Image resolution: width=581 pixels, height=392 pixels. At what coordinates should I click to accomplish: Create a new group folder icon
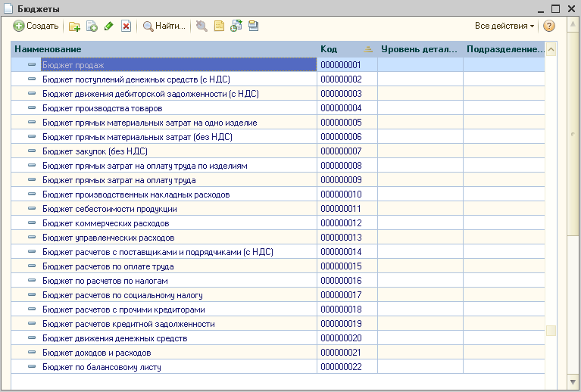[74, 26]
